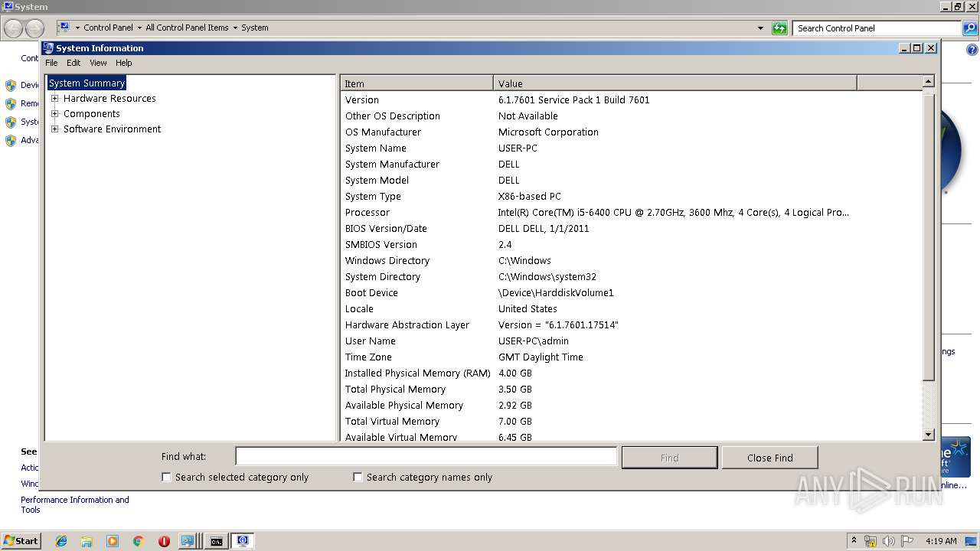
Task: Open Windows Explorer folder icon on taskbar
Action: tap(87, 541)
